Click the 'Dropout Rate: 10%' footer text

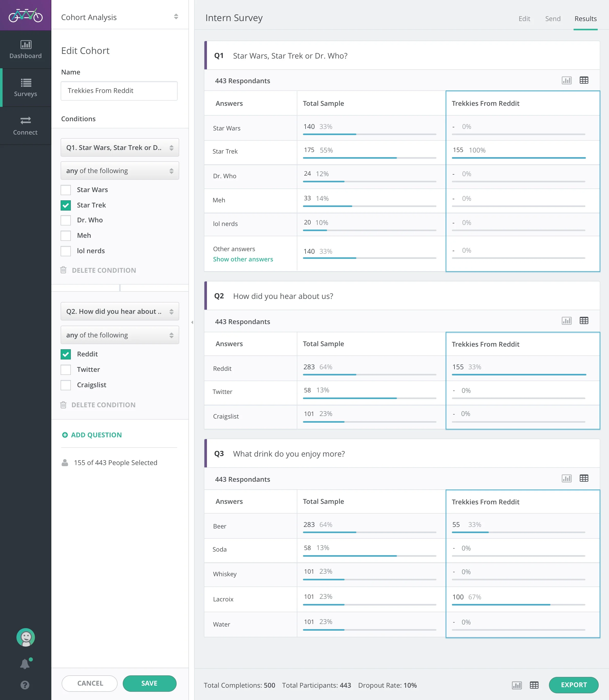(x=387, y=685)
